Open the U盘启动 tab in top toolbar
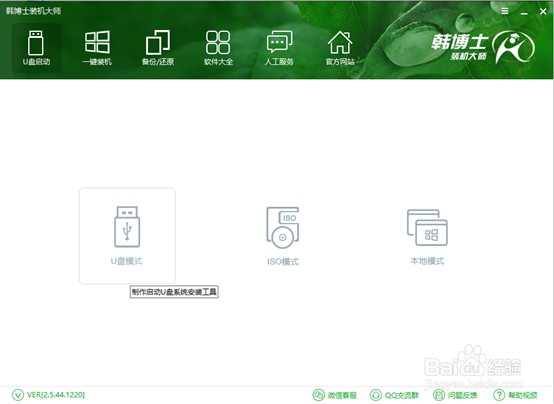Image resolution: width=554 pixels, height=404 pixels. [36, 48]
